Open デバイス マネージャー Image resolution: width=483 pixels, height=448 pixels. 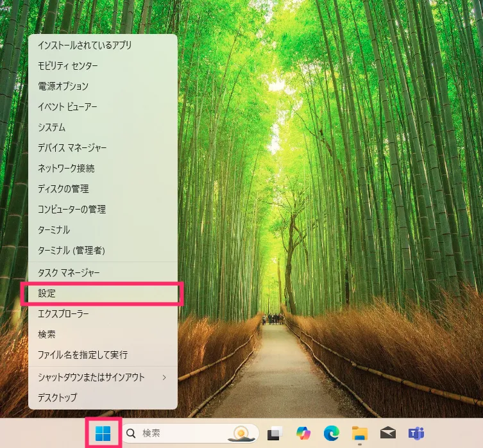click(x=103, y=147)
